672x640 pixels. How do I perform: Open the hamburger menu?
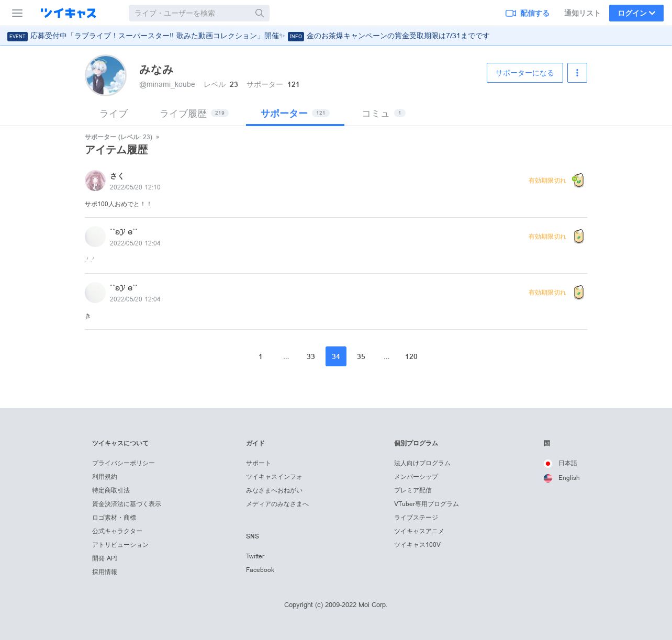point(17,13)
